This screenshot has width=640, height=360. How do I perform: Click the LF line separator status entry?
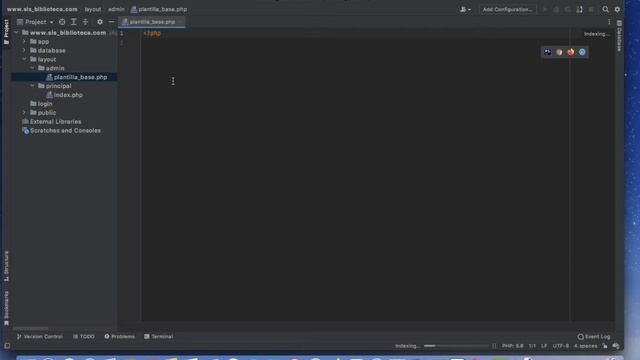click(544, 346)
